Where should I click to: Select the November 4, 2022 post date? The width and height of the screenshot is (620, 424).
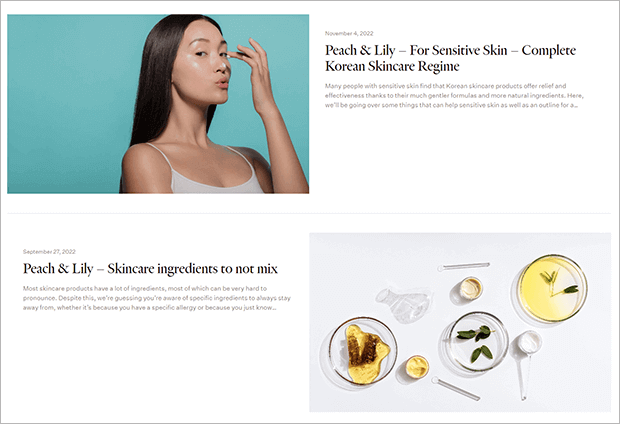(x=349, y=33)
